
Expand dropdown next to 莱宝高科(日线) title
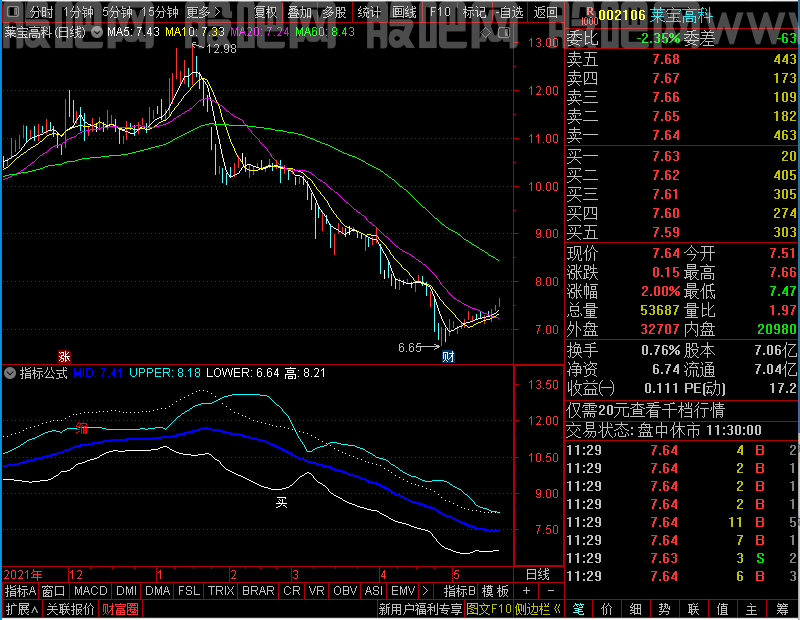[x=96, y=32]
